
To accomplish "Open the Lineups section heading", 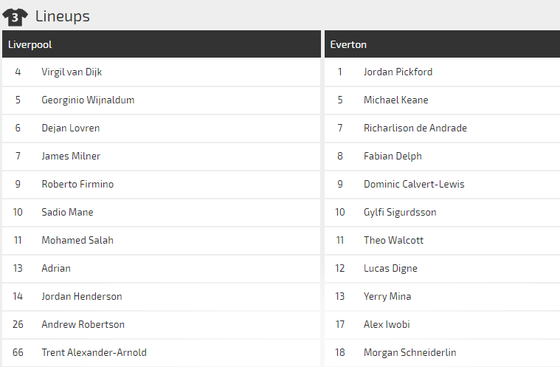I will [62, 16].
